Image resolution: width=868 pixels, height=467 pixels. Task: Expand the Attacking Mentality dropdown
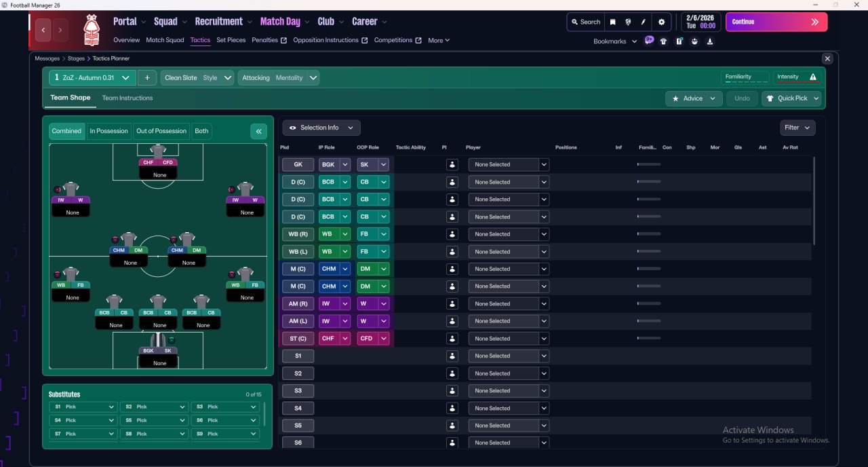point(279,78)
